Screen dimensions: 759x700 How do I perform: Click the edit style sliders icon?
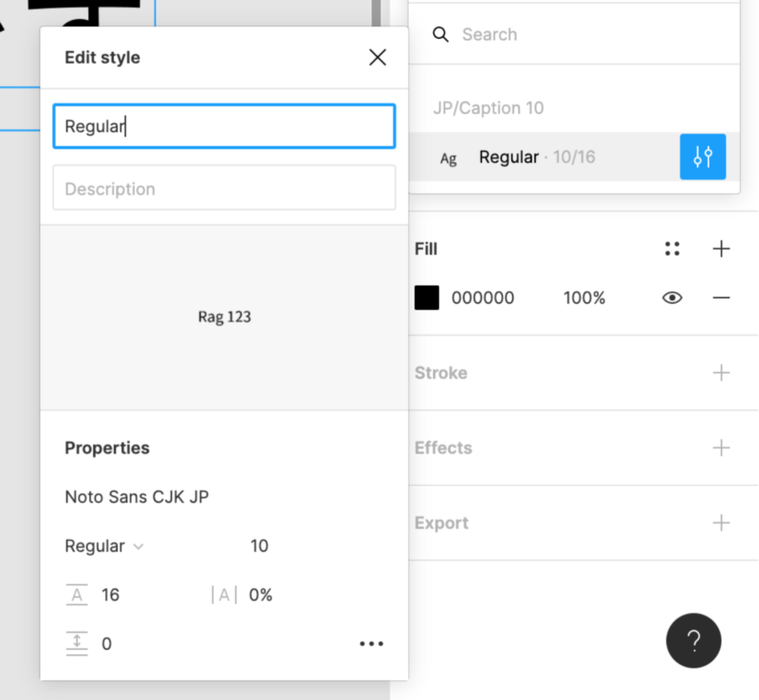(703, 157)
